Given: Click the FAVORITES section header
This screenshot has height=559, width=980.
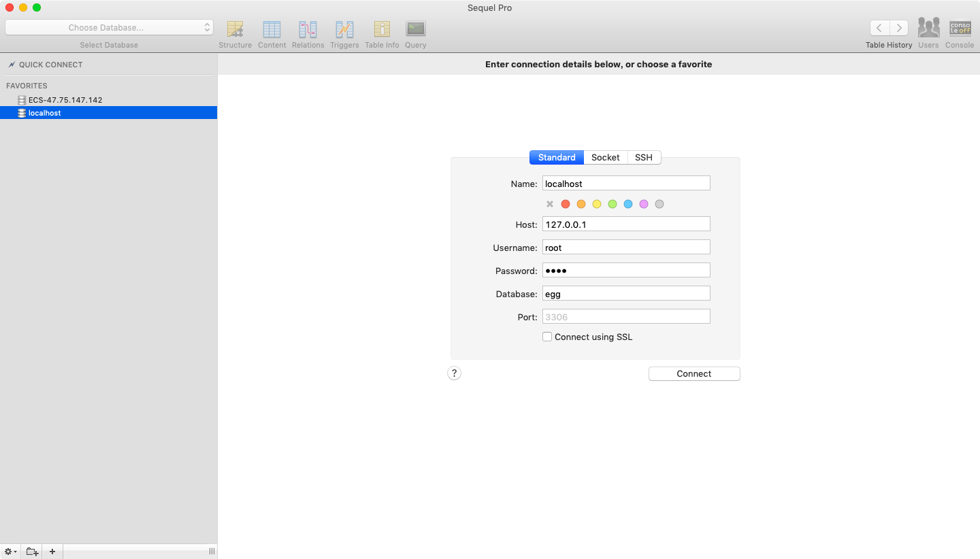Looking at the screenshot, I should (27, 86).
